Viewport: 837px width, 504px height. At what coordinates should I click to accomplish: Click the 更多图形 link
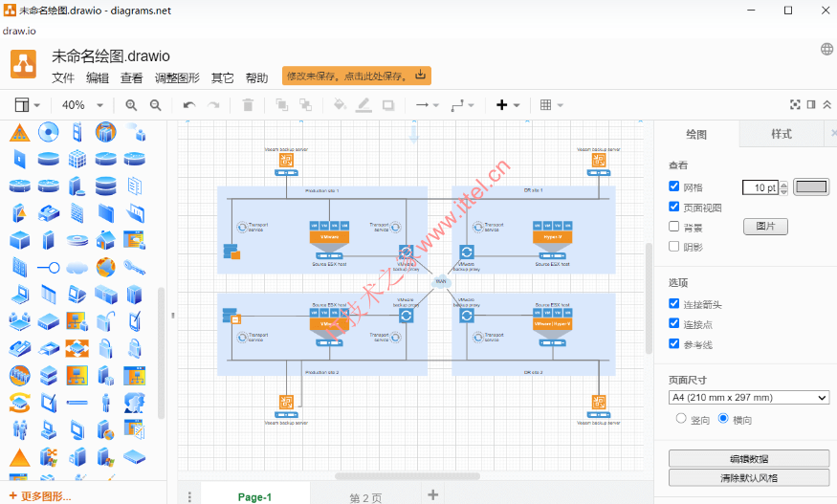click(x=40, y=496)
